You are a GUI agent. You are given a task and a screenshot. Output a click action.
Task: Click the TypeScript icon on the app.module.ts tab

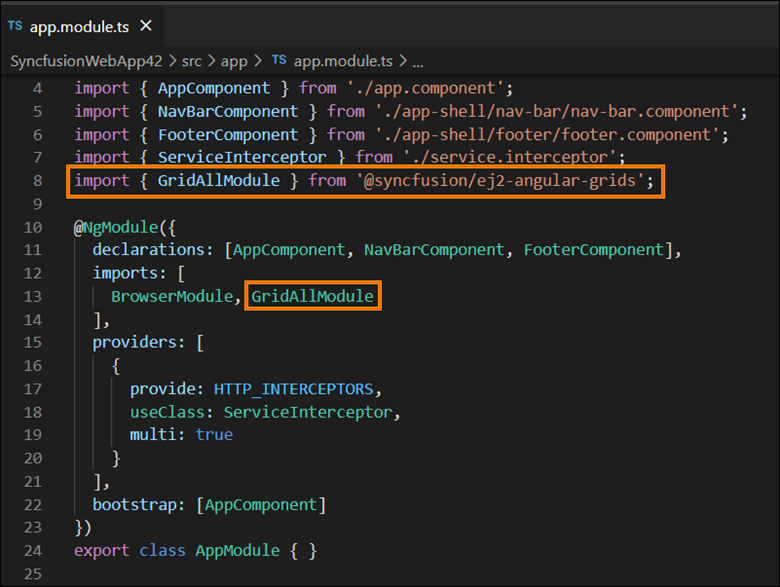pos(15,24)
